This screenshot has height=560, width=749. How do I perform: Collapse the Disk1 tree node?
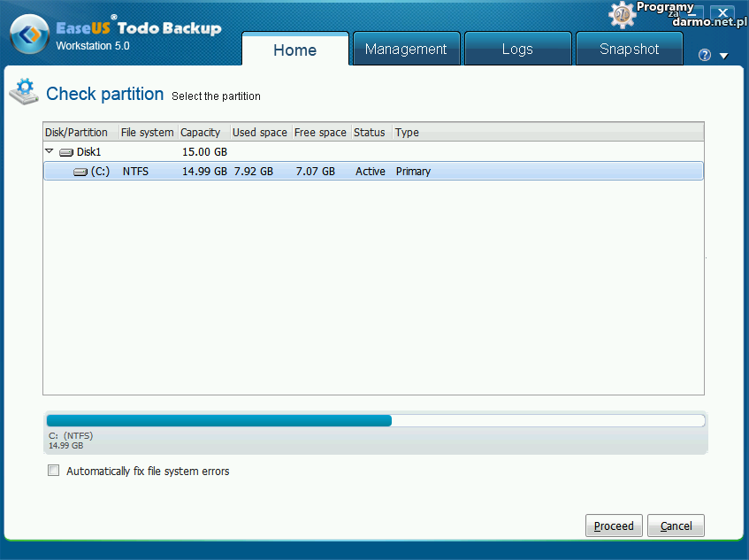[x=50, y=152]
